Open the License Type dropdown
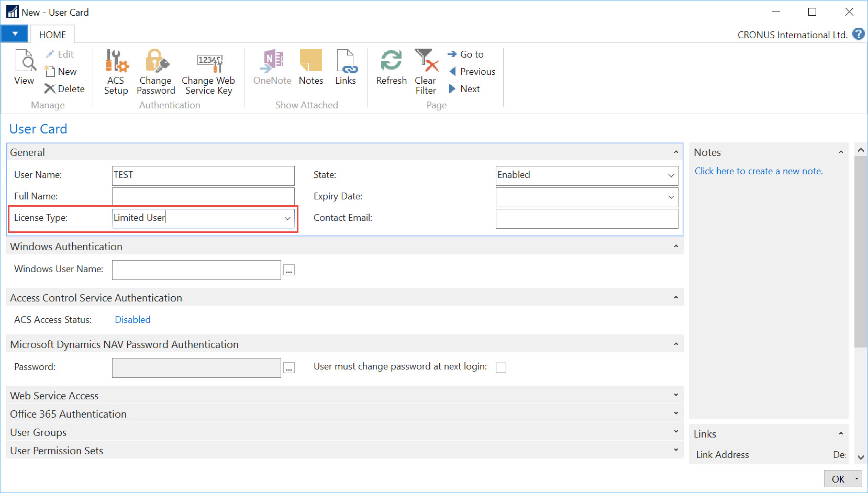Screen dimensions: 868x493 (x=287, y=218)
